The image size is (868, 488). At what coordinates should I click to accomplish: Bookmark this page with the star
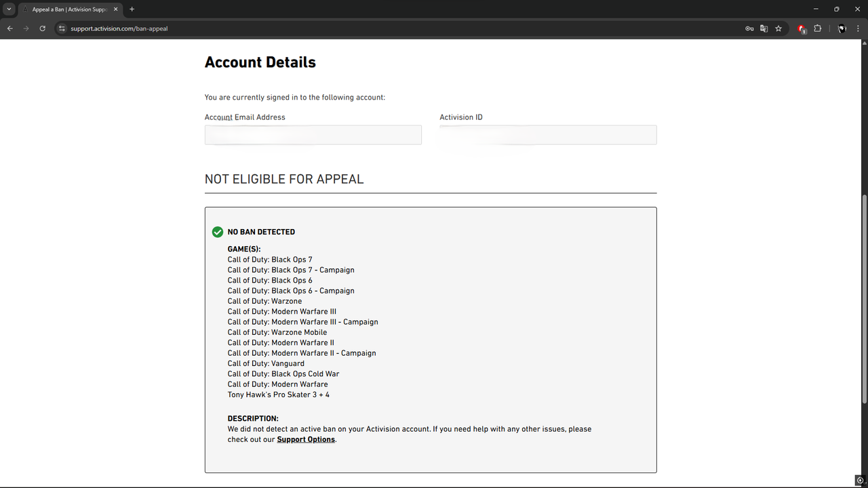[x=778, y=28]
